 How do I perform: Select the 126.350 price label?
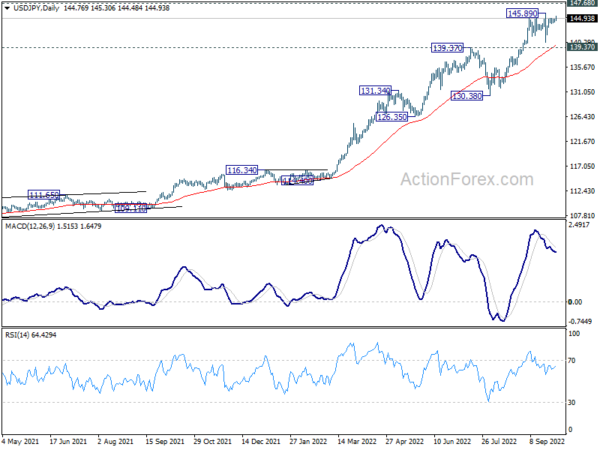point(391,117)
